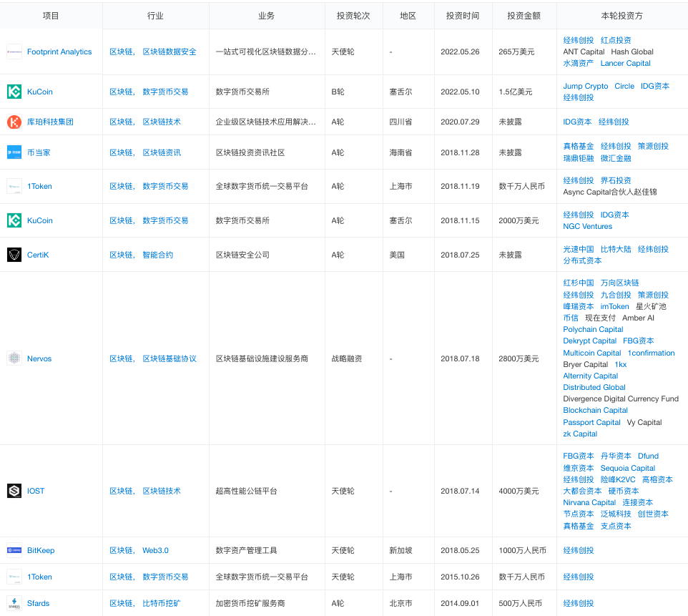Image resolution: width=688 pixels, height=616 pixels.
Task: Open the Footprint Analytics project link
Action: coord(59,52)
